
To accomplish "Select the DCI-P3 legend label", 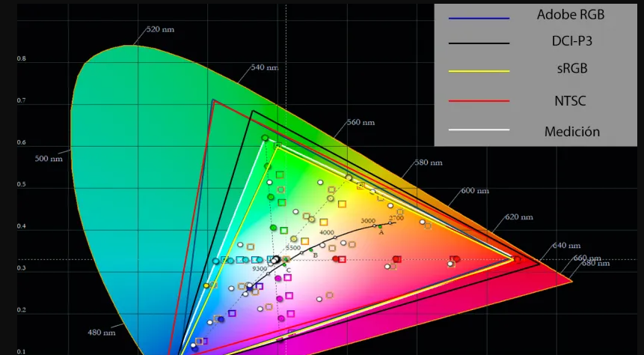I will [571, 42].
